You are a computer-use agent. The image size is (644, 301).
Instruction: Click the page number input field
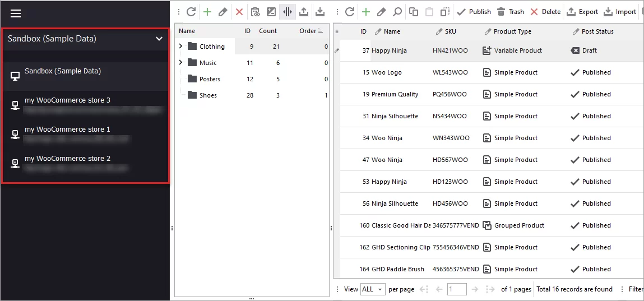click(x=457, y=289)
